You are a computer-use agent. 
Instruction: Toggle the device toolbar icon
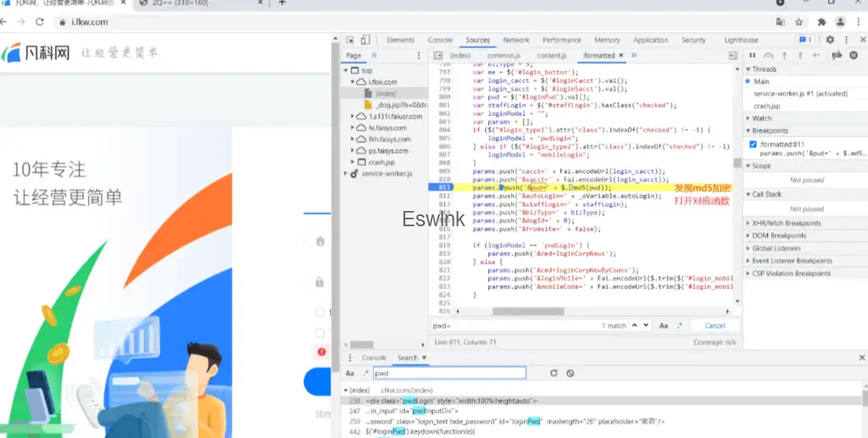pos(365,40)
